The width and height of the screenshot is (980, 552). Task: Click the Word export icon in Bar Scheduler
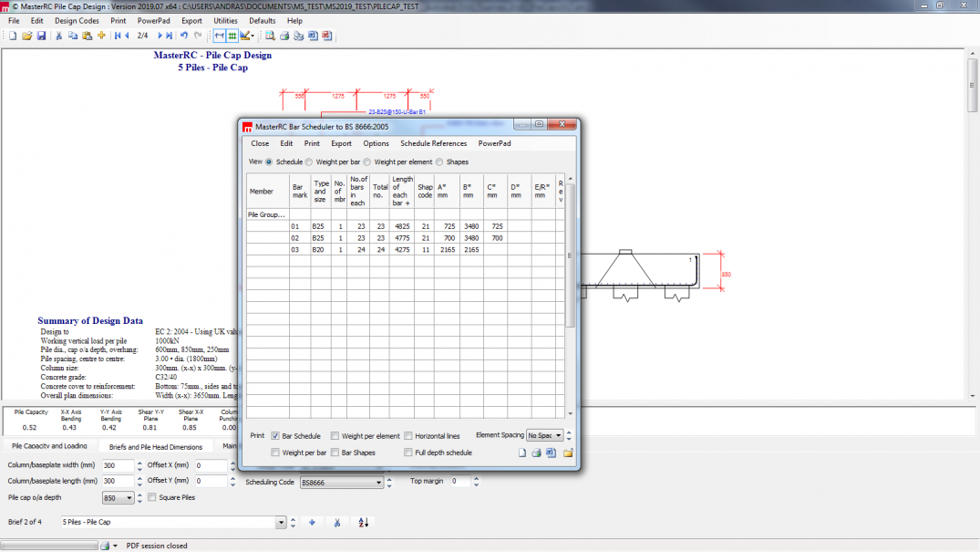point(552,453)
